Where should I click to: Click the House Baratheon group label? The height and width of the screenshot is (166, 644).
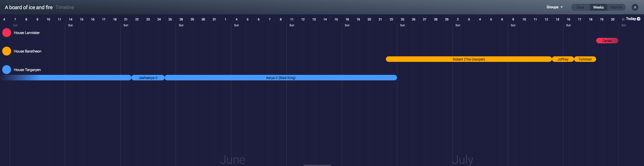tap(27, 51)
